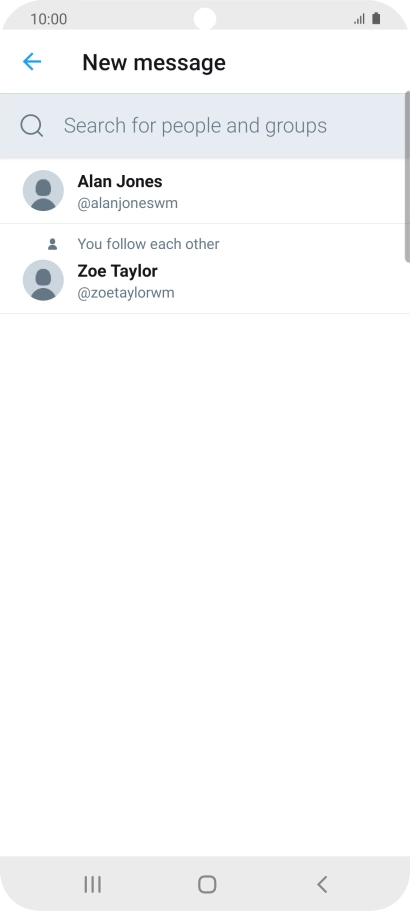Tap the @zoetaylorwm handle

(x=125, y=293)
